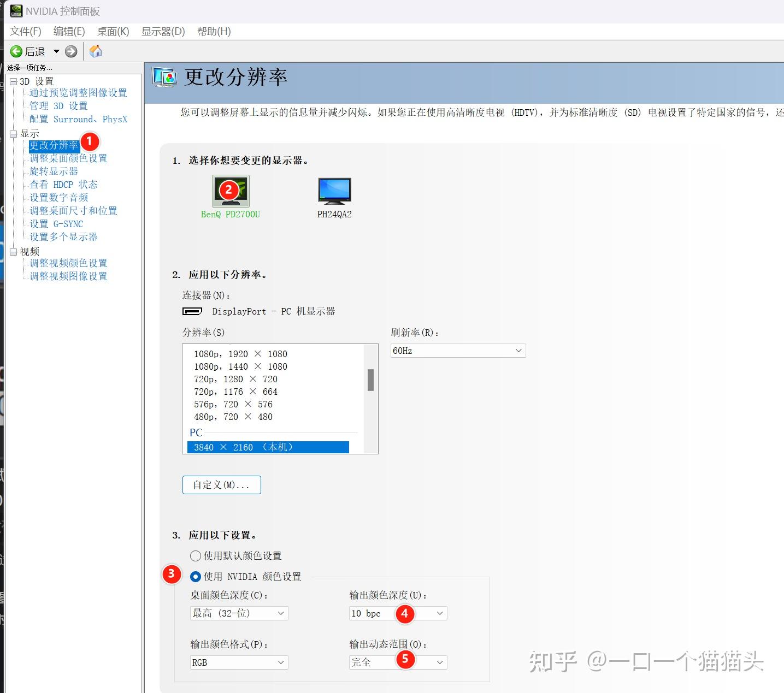Open the 输出颜色深度 10 bpc dropdown
The width and height of the screenshot is (784, 693).
(398, 613)
